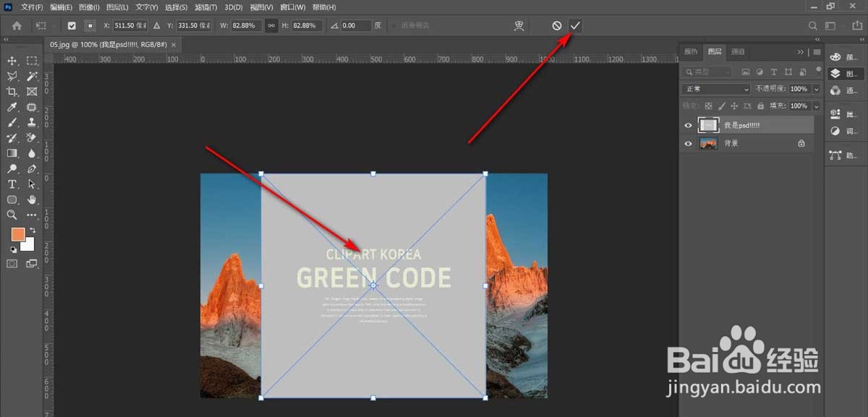The width and height of the screenshot is (868, 417).
Task: Open the extra tools ellipsis menu
Action: [32, 215]
